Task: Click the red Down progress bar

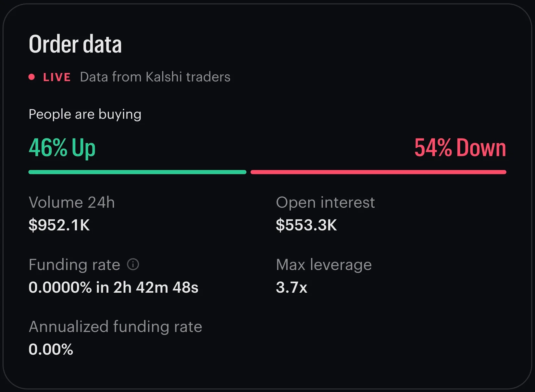Action: 379,172
